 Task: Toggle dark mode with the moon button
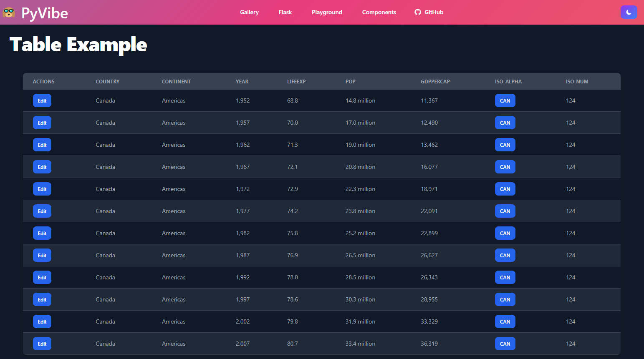tap(629, 12)
